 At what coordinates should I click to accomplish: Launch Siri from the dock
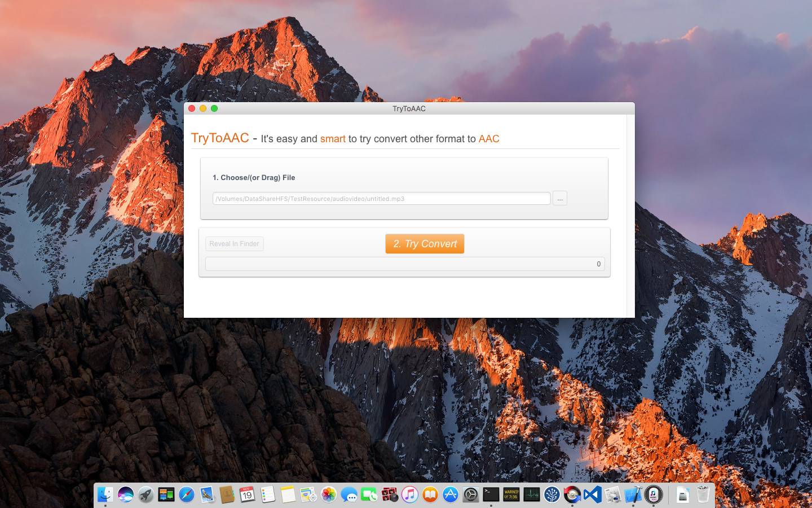tap(126, 495)
